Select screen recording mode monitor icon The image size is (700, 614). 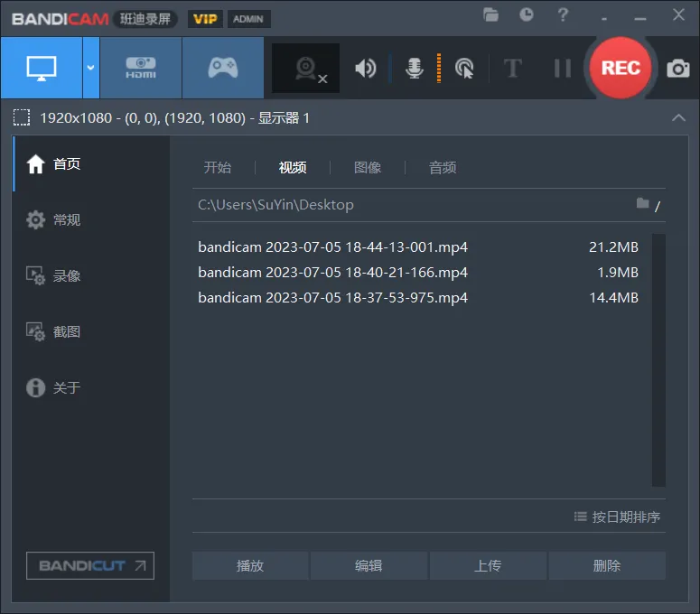tap(42, 68)
